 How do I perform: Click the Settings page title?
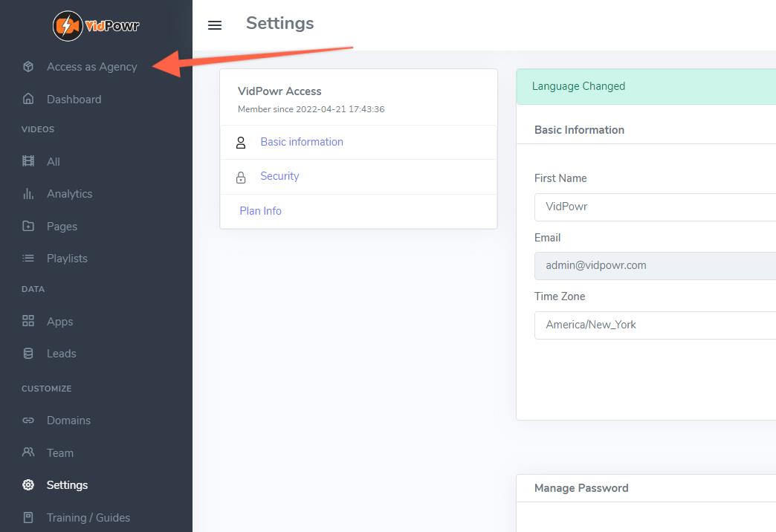tap(279, 23)
